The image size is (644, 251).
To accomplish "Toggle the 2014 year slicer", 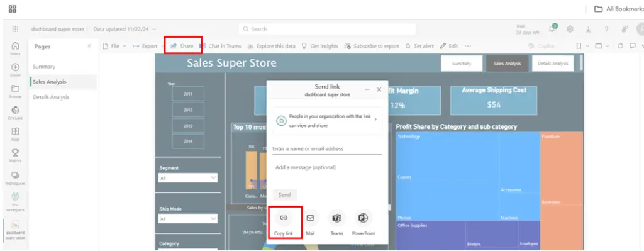I will [x=188, y=142].
